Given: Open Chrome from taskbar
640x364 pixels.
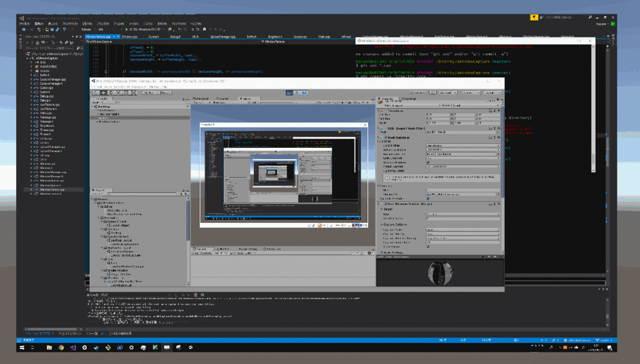Looking at the screenshot, I should click(x=61, y=348).
